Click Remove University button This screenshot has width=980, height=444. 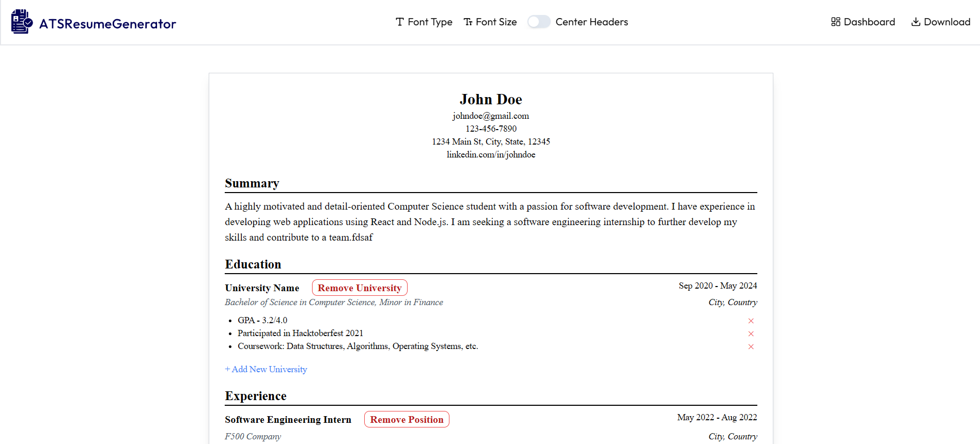point(360,288)
